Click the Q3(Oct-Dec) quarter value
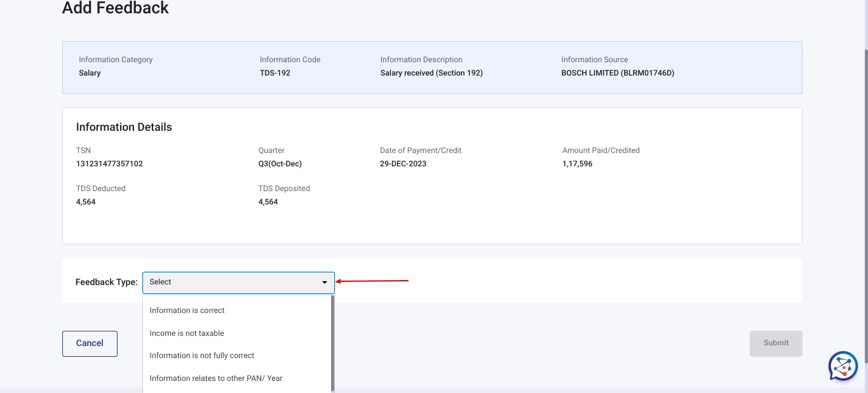The height and width of the screenshot is (393, 868). click(x=280, y=164)
